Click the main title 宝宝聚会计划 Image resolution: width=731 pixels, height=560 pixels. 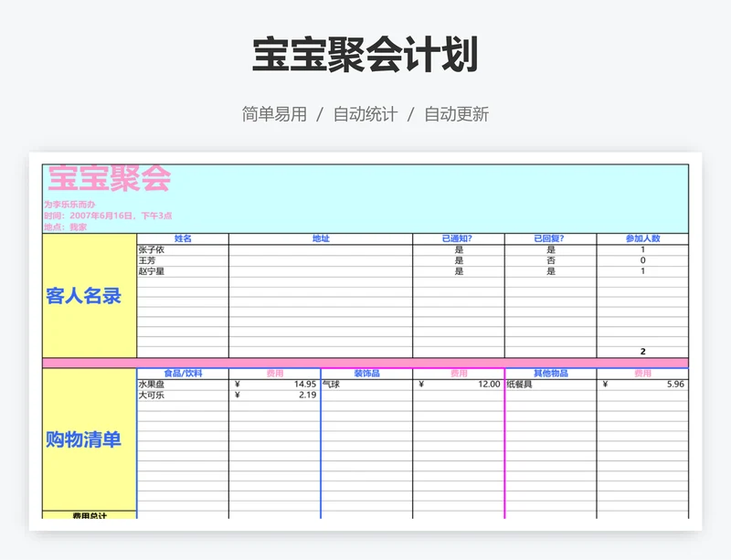coord(365,54)
